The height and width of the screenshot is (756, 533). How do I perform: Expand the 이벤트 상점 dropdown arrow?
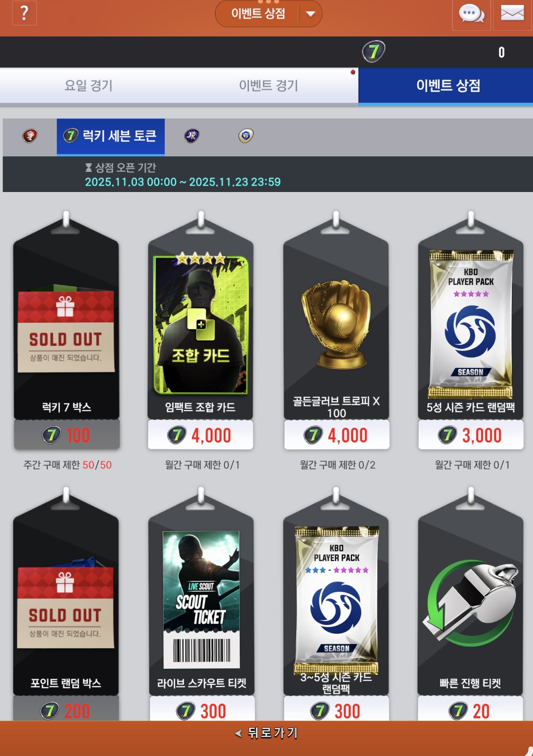point(311,14)
